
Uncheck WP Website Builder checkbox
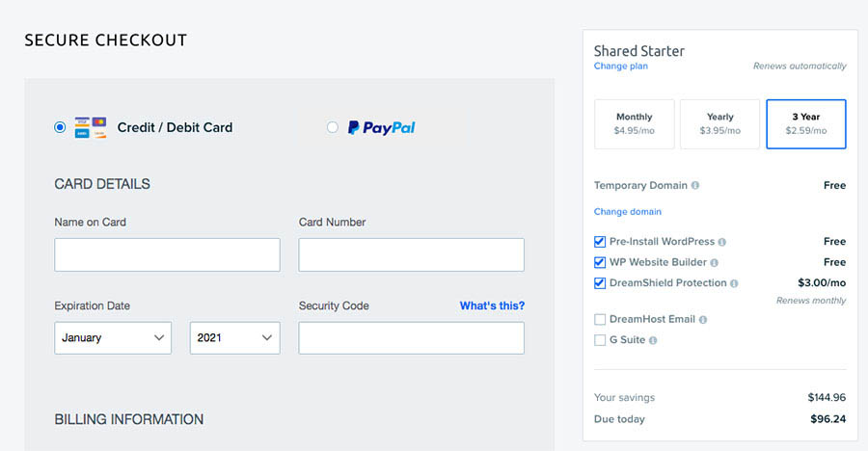pos(600,262)
